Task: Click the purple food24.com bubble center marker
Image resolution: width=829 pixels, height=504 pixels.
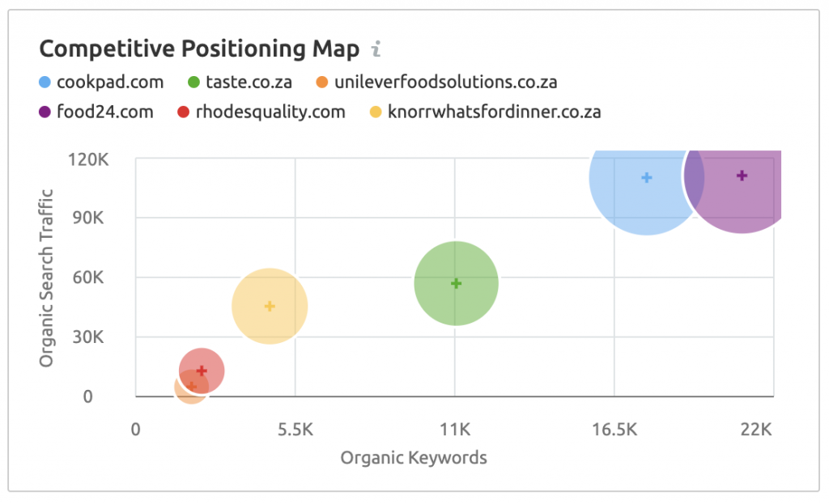Action: [x=742, y=176]
